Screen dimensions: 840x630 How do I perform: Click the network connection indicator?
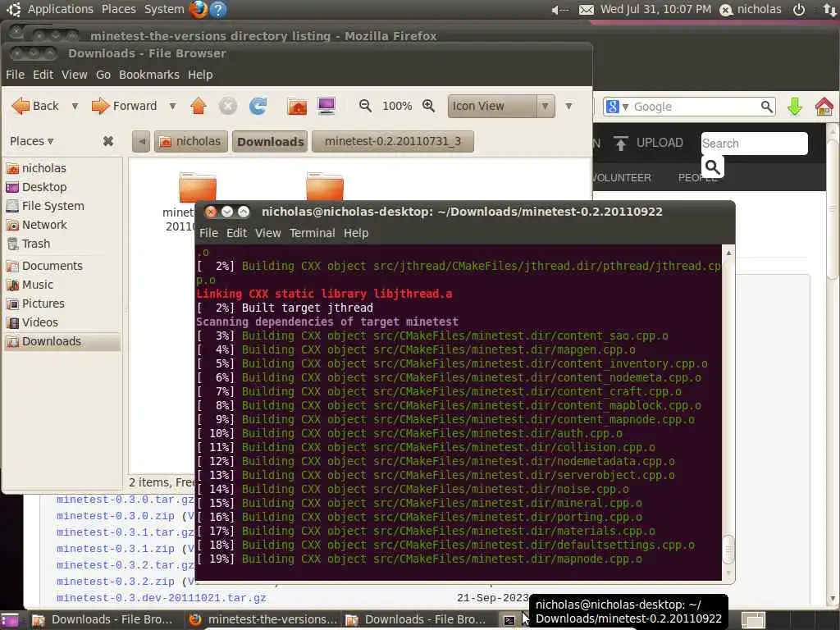830,9
